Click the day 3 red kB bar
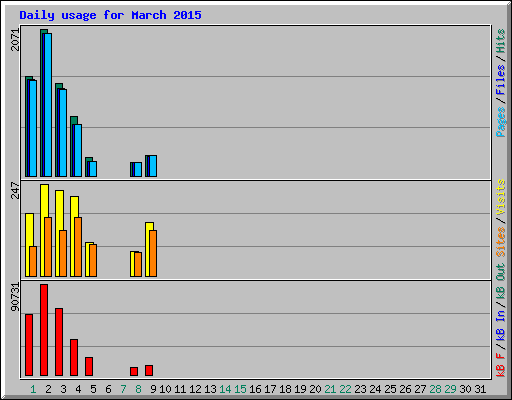512x400 pixels. point(59,342)
